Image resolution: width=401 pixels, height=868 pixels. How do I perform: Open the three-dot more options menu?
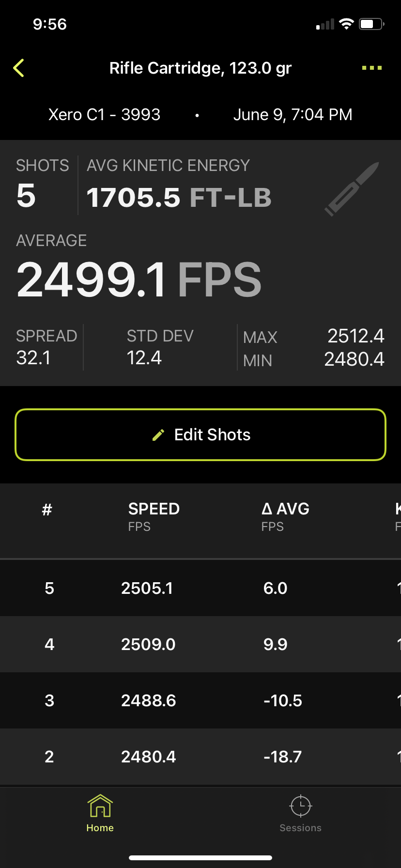click(x=372, y=68)
